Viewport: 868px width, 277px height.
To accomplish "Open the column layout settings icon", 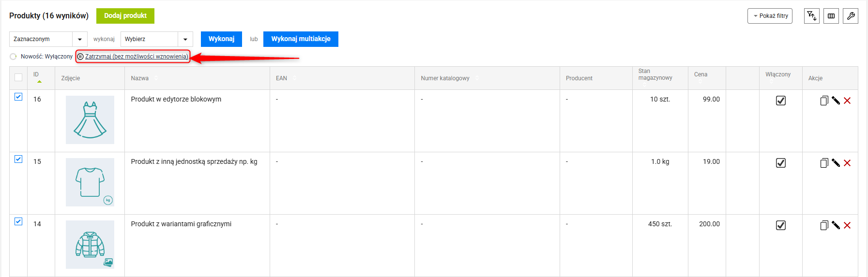I will click(831, 16).
